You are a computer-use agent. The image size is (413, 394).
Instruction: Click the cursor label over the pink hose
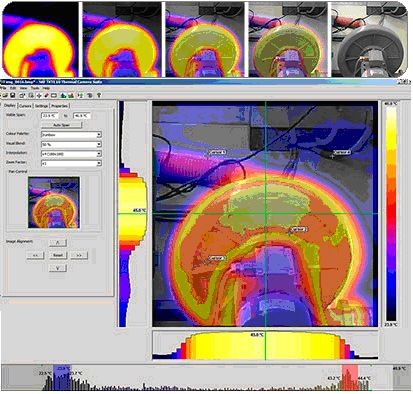point(217,152)
